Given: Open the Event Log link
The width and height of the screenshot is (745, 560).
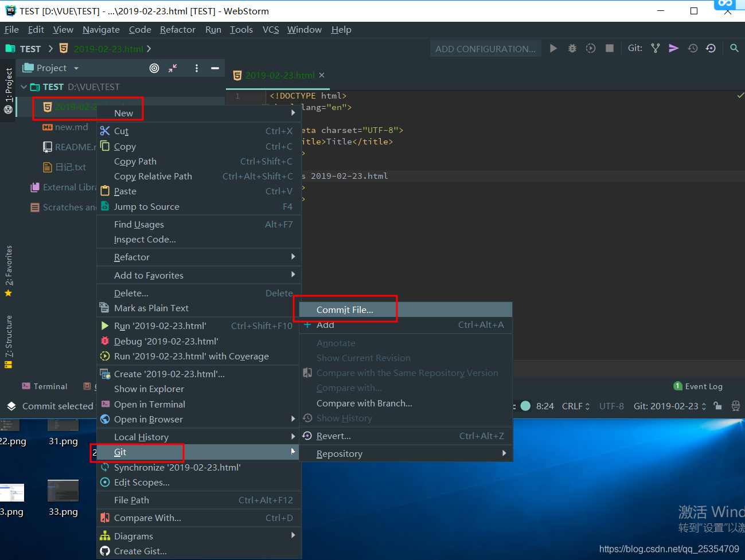Looking at the screenshot, I should point(703,386).
